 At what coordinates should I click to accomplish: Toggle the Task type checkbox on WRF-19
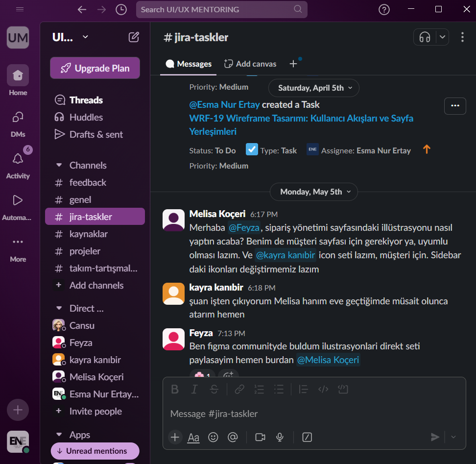pos(252,150)
